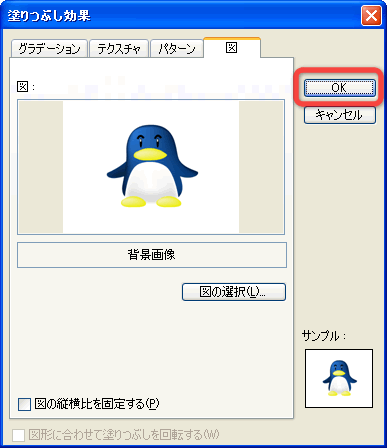Confirm with the OK button
Viewport: 387px width, 448px height.
point(340,88)
